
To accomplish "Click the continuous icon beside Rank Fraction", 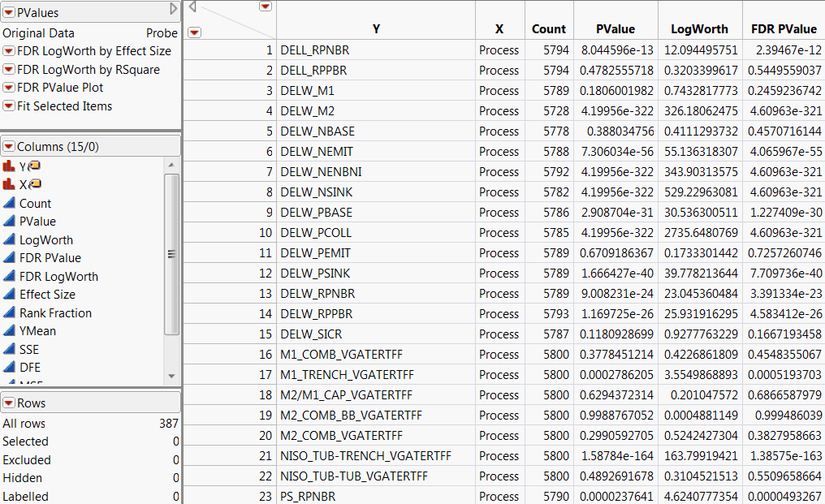I will pyautogui.click(x=10, y=312).
